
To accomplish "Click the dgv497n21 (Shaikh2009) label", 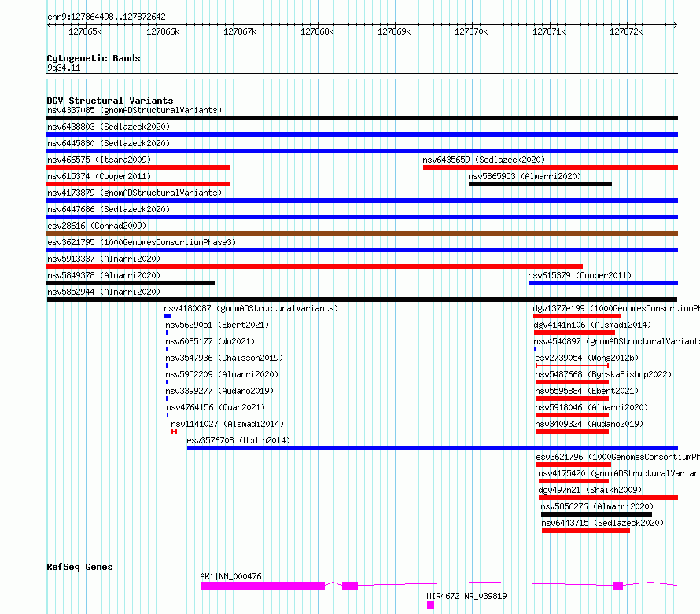I will click(590, 490).
